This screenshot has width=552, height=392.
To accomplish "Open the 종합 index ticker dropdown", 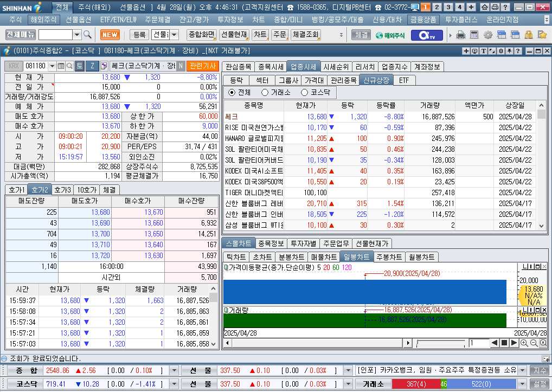I will 174,370.
